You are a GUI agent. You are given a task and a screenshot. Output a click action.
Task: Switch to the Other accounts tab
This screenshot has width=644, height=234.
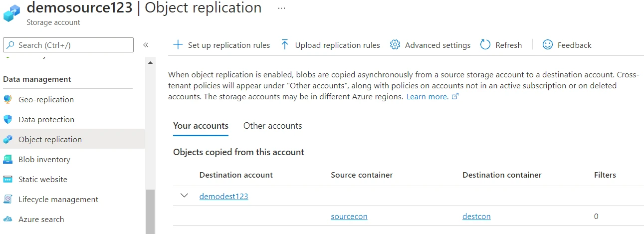(x=273, y=126)
